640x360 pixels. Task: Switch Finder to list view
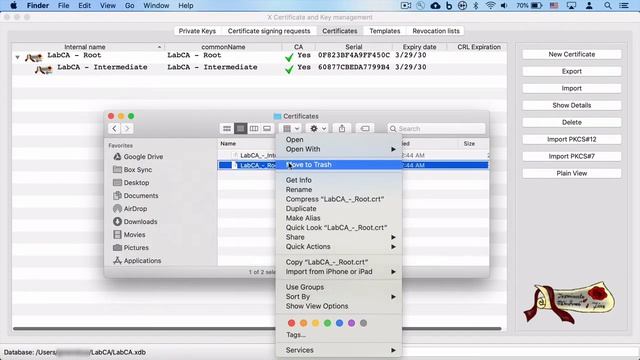pyautogui.click(x=240, y=129)
